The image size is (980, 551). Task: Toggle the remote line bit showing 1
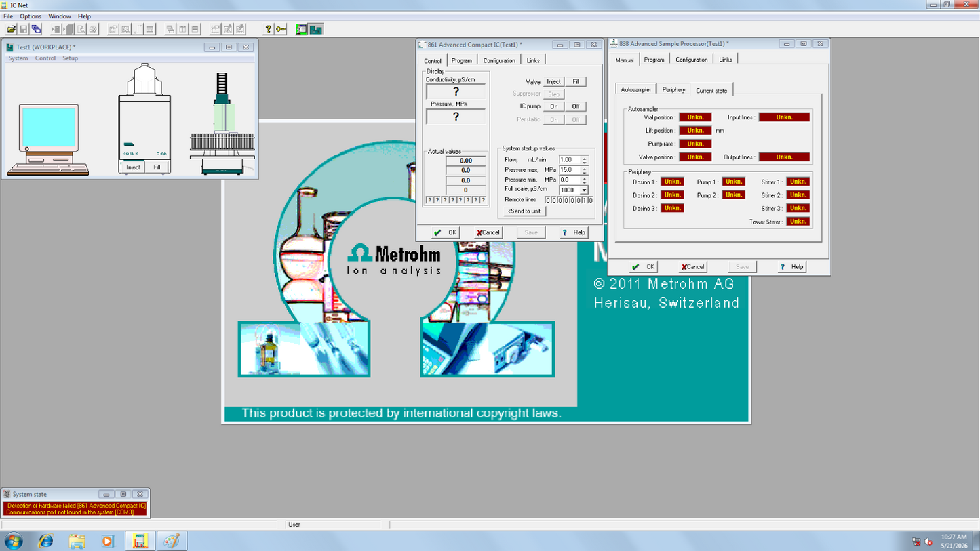[584, 200]
